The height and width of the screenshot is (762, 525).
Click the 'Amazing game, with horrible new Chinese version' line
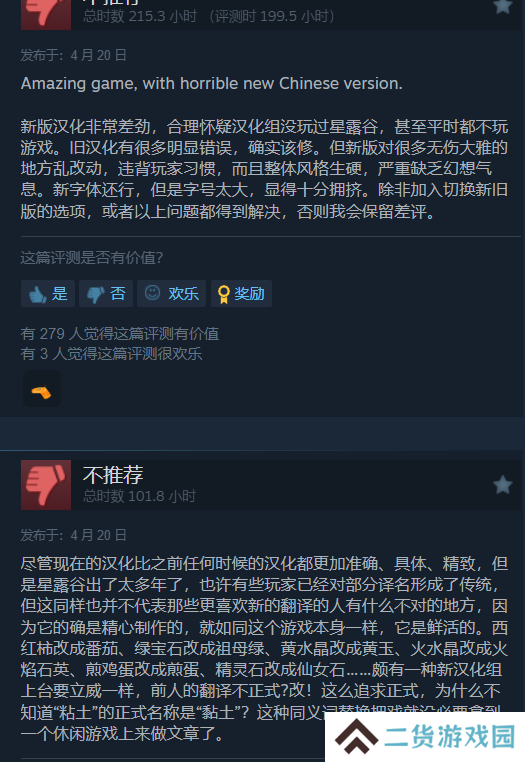tap(211, 84)
